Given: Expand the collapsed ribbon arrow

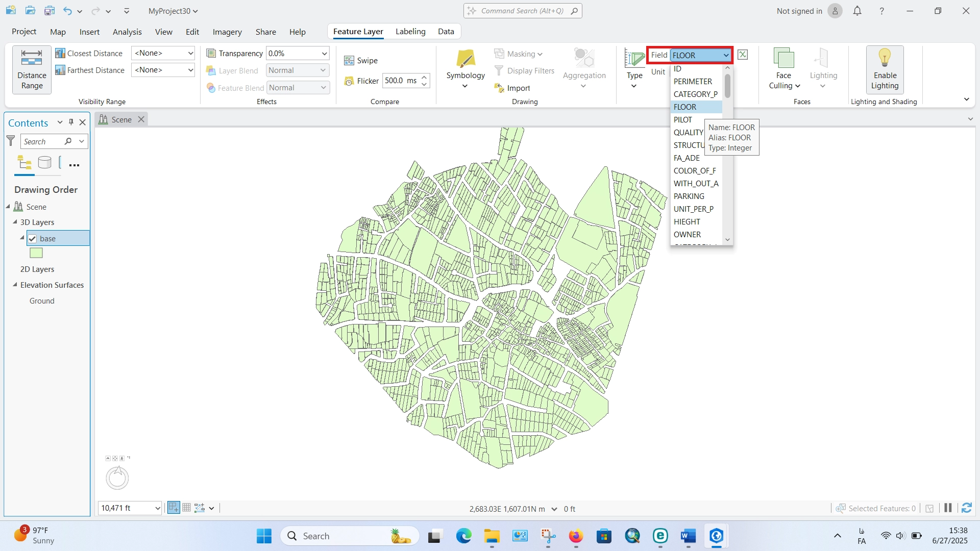Looking at the screenshot, I should click(x=966, y=99).
